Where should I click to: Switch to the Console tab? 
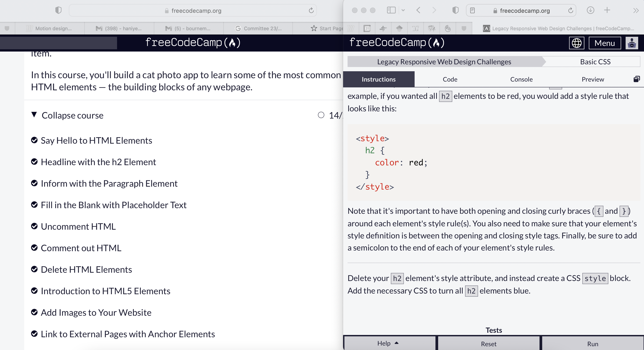[x=521, y=79]
